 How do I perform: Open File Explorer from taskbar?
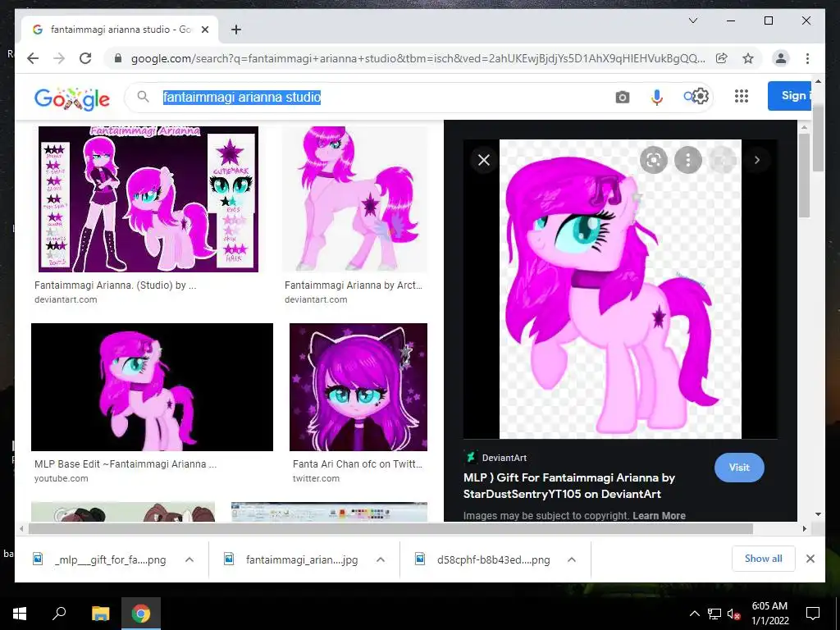coord(100,614)
